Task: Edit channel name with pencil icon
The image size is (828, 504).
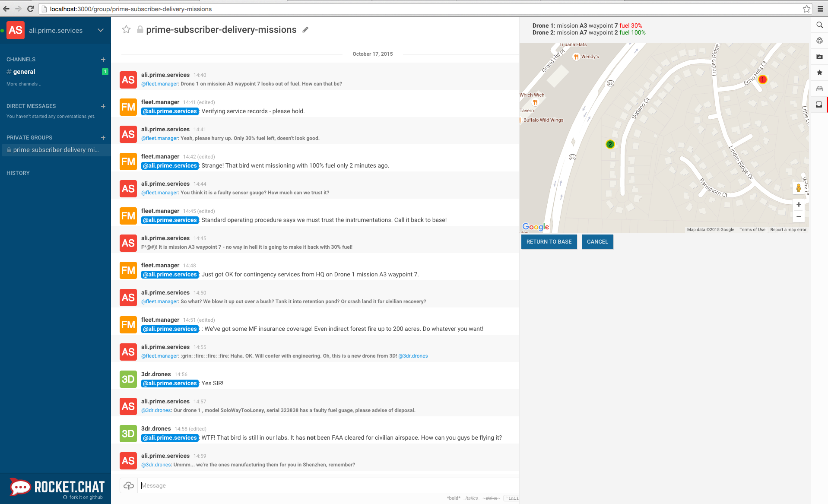Action: coord(305,29)
